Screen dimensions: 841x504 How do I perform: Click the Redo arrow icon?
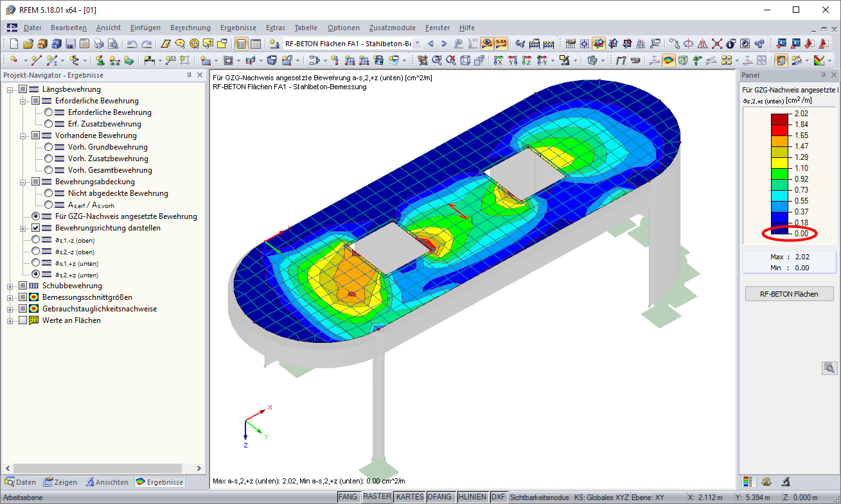click(146, 44)
